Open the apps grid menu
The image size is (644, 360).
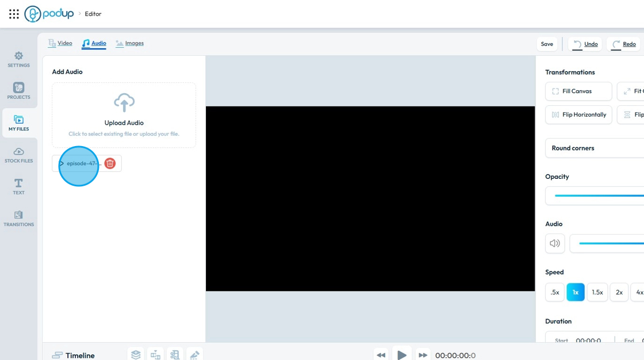(14, 14)
